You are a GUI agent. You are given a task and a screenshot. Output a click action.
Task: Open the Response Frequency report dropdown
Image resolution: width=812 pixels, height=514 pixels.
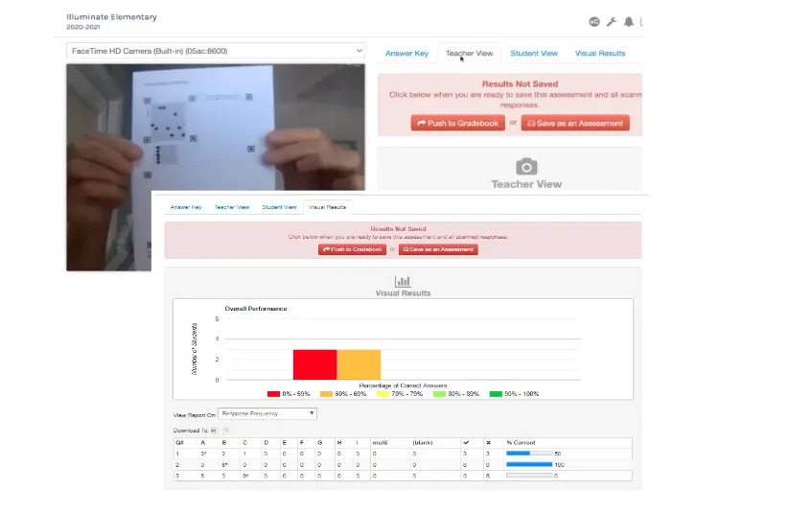(267, 413)
